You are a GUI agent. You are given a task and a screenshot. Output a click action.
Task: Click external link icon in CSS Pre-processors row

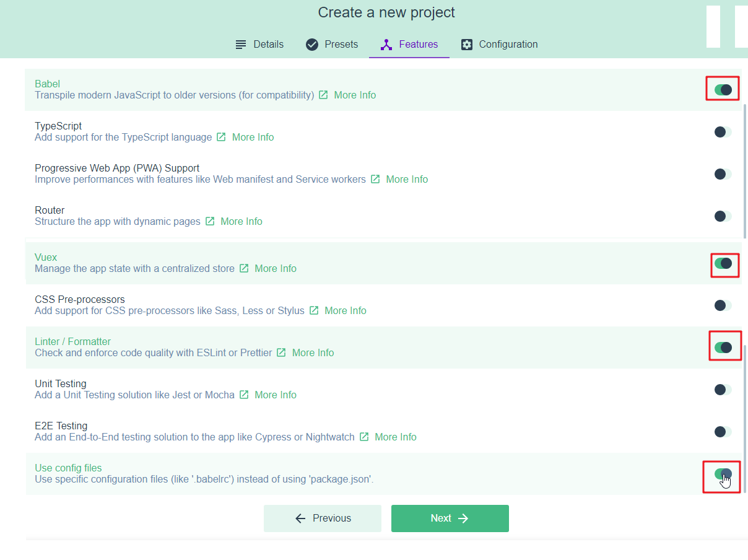(314, 311)
